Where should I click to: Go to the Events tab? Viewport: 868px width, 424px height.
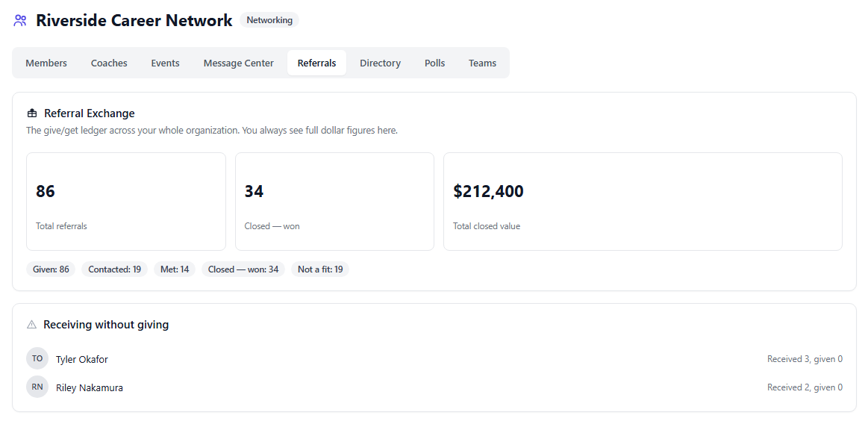pyautogui.click(x=165, y=63)
